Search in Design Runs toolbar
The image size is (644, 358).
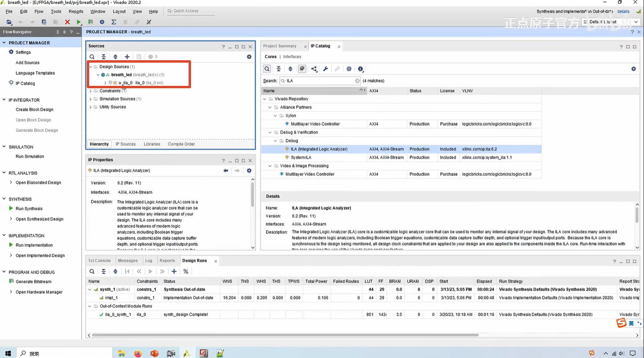click(92, 271)
